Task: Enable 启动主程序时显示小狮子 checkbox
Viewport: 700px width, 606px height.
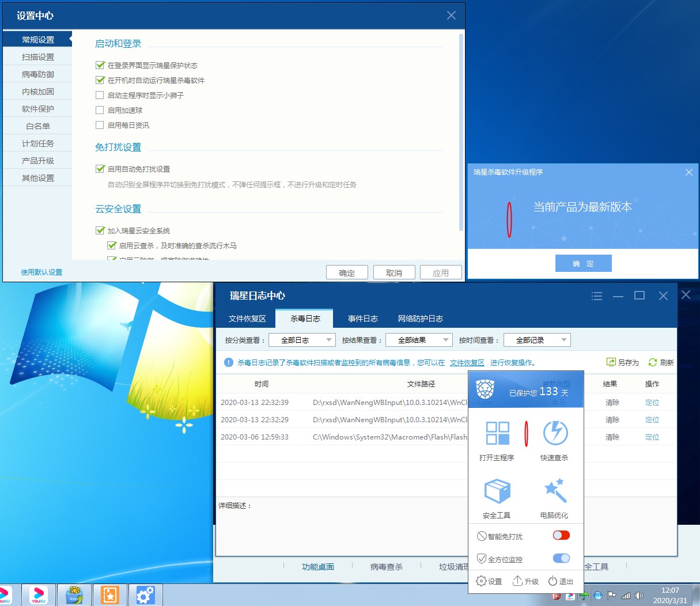Action: [100, 95]
